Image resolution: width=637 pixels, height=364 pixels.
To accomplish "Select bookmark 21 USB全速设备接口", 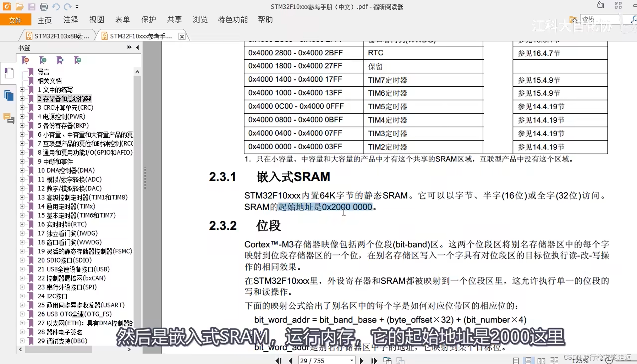I will pos(73,269).
